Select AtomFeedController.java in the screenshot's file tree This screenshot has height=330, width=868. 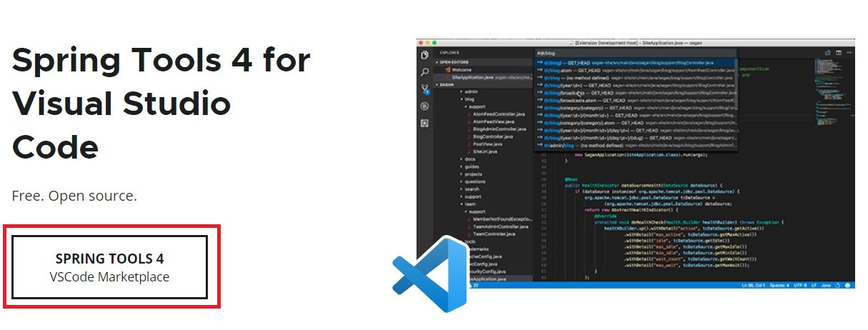click(497, 114)
